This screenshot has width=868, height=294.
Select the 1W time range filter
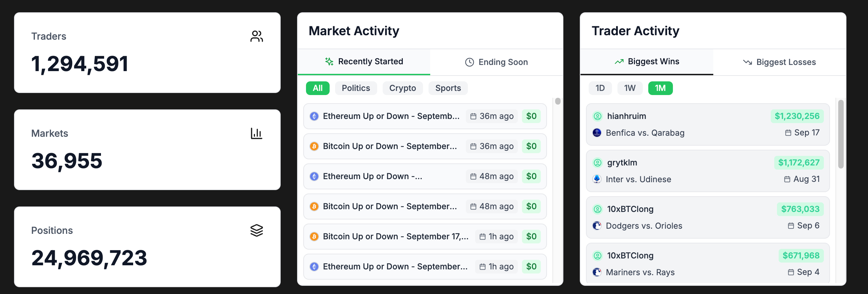[x=630, y=88]
